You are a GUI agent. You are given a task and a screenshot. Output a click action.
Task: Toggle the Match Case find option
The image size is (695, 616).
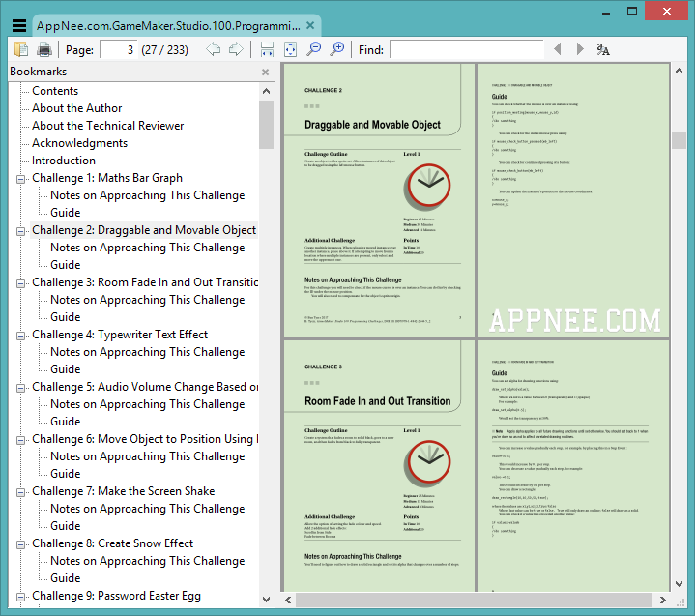click(603, 49)
